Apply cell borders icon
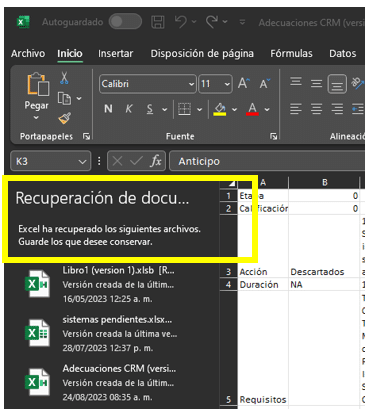Screen dimensions: 374x414 click(184, 109)
